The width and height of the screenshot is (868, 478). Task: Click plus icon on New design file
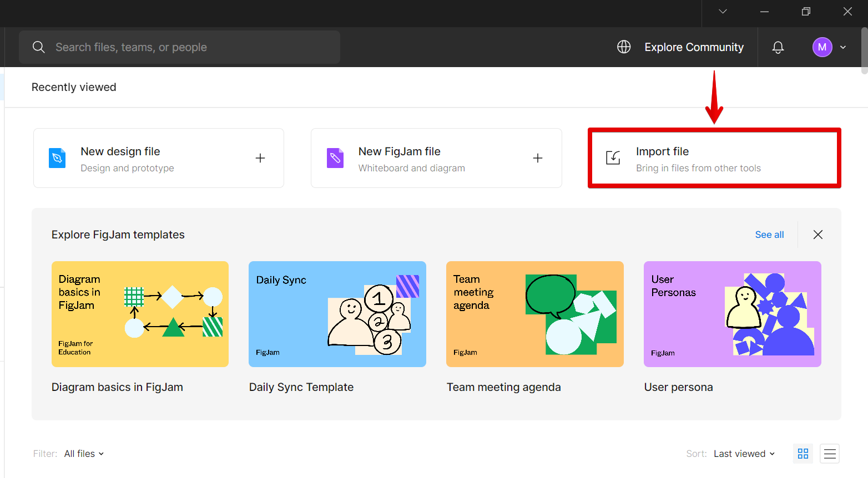[x=260, y=159]
